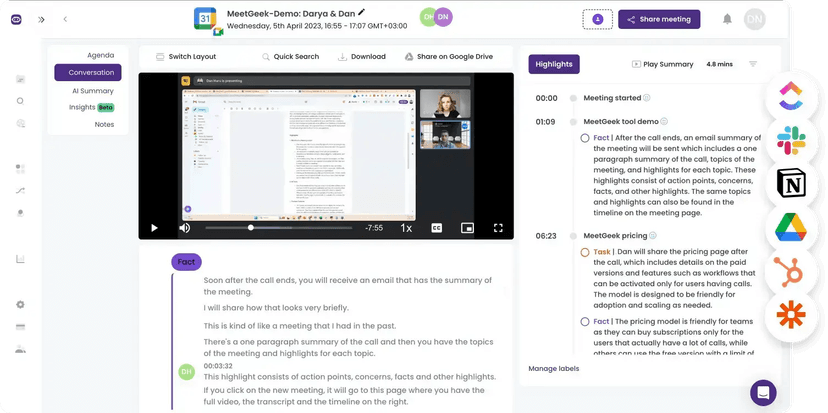Open the sidebar workflows icon
This screenshot has width=828, height=413.
click(21, 191)
